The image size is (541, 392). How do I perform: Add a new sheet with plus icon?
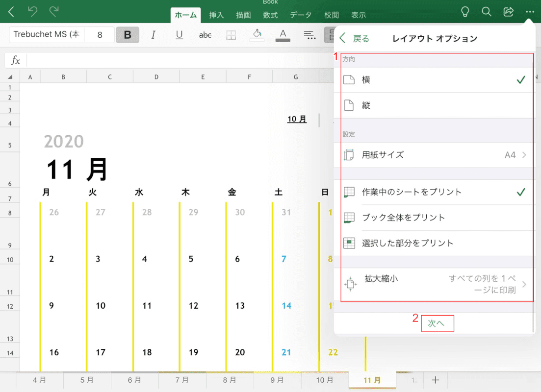coord(436,380)
